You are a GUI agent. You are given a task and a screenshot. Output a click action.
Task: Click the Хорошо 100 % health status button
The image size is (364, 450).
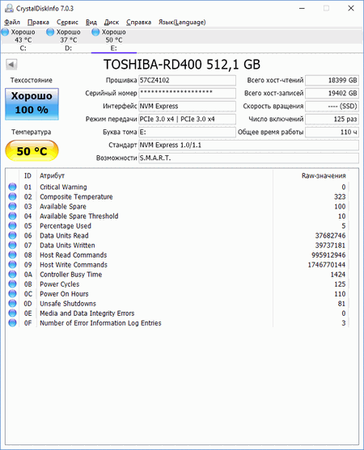point(32,104)
